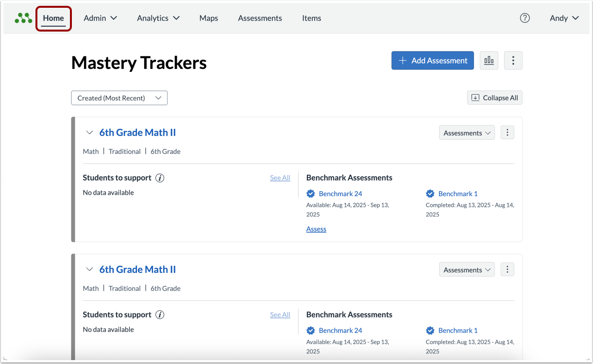Click the badge icon beside Benchmark 24
Viewport: 593px width, 364px height.
click(x=310, y=193)
